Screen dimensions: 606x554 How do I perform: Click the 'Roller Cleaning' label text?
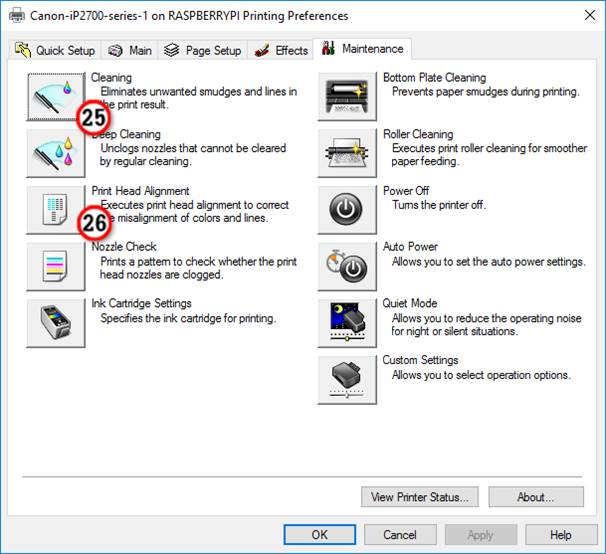click(418, 134)
